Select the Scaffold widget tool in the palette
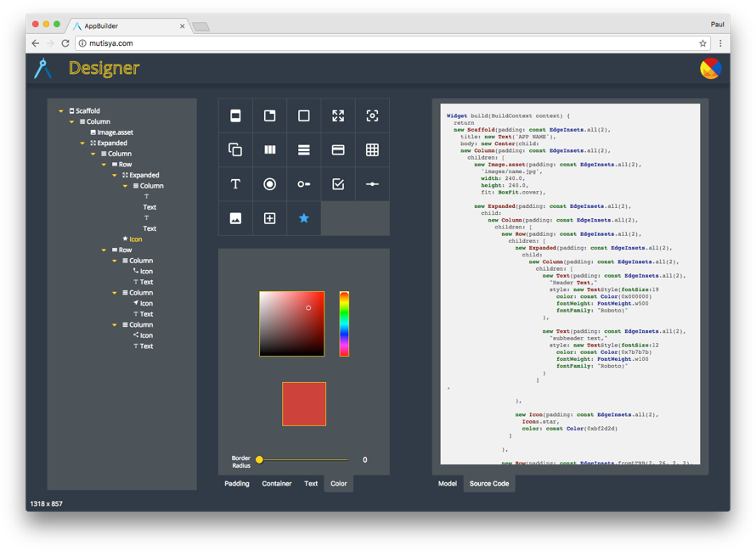This screenshot has height=551, width=756. tap(235, 115)
